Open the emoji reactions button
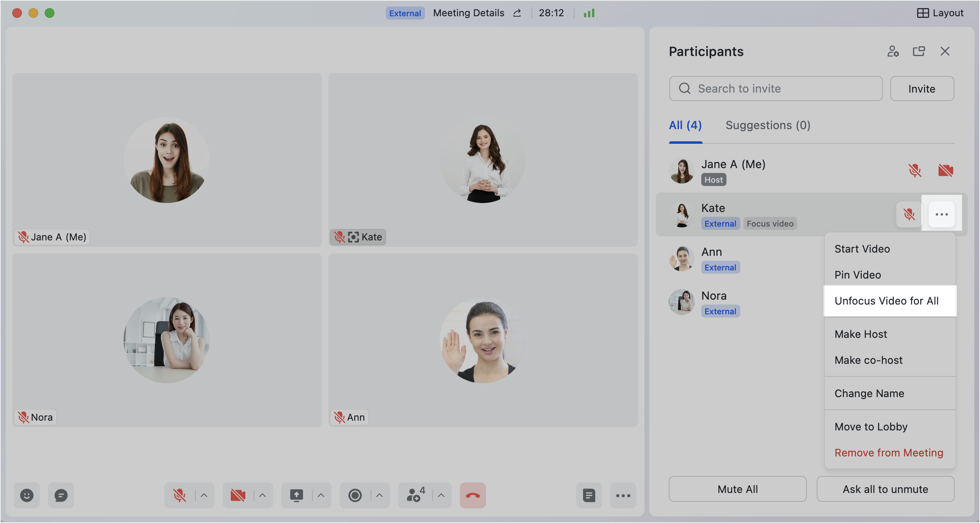 [x=27, y=495]
